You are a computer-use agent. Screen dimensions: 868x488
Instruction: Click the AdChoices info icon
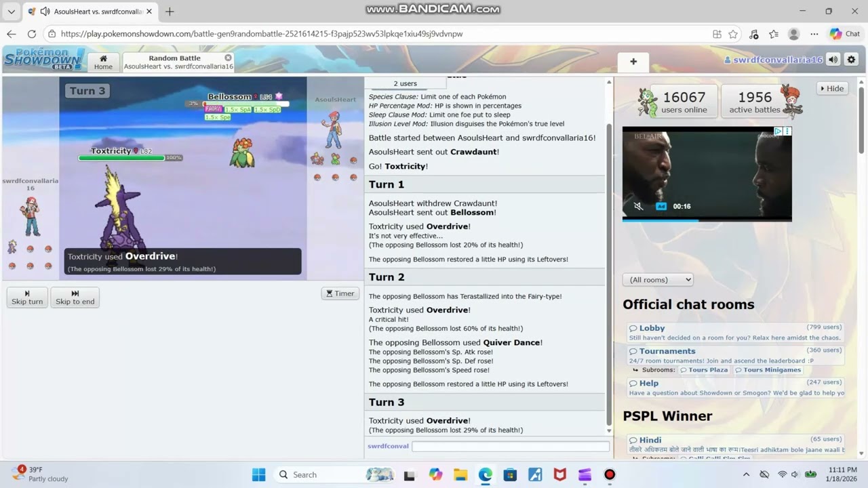click(x=778, y=131)
